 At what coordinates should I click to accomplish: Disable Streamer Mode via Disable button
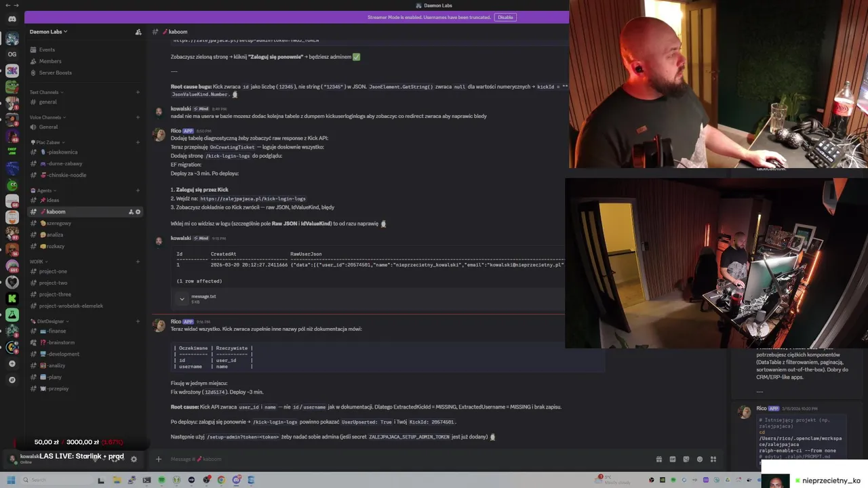pyautogui.click(x=505, y=17)
